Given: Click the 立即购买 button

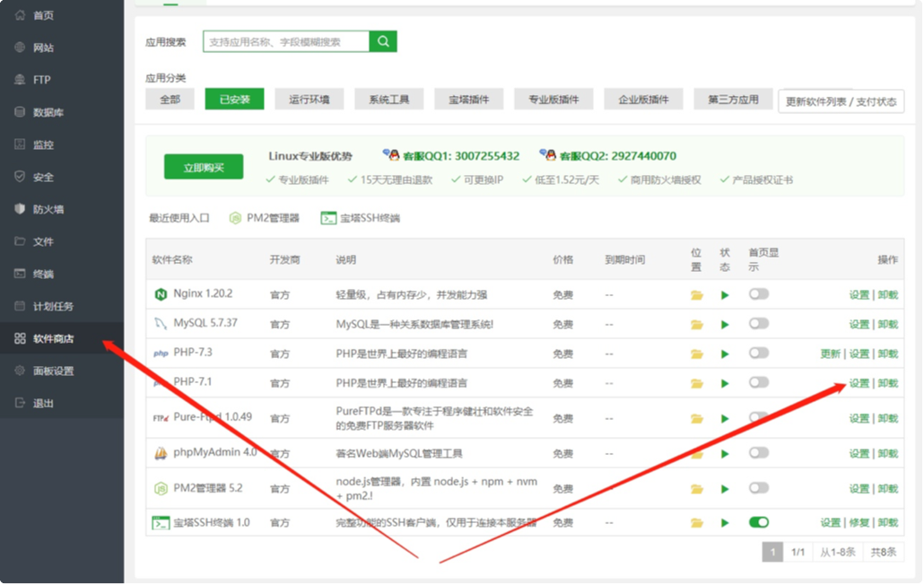Looking at the screenshot, I should [204, 167].
